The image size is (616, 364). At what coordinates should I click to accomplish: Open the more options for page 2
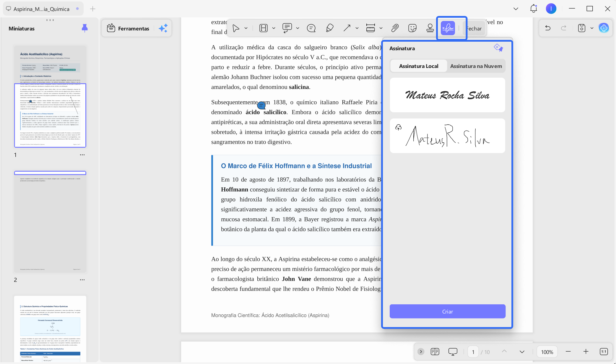point(82,280)
